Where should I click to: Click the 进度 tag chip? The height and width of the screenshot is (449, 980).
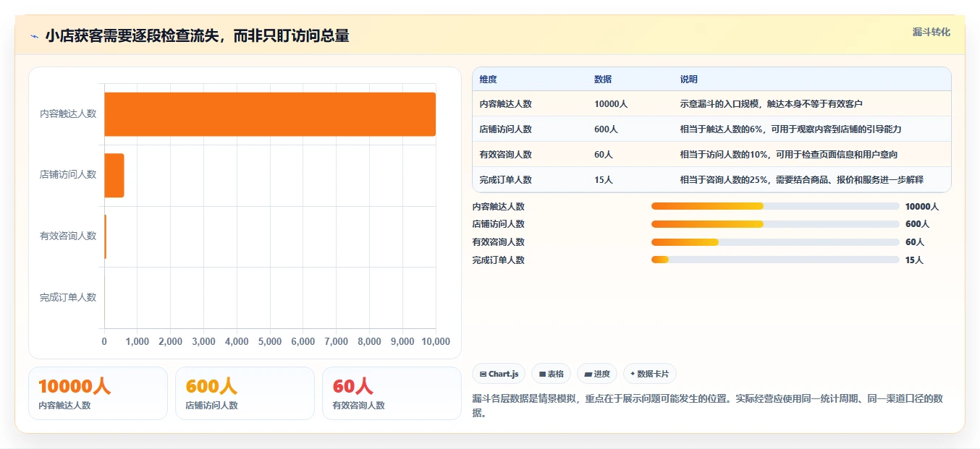coord(597,374)
